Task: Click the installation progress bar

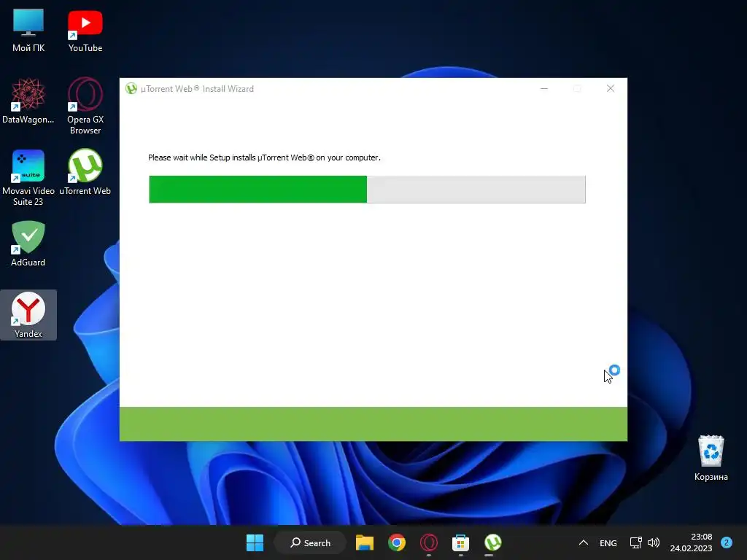Action: tap(367, 190)
